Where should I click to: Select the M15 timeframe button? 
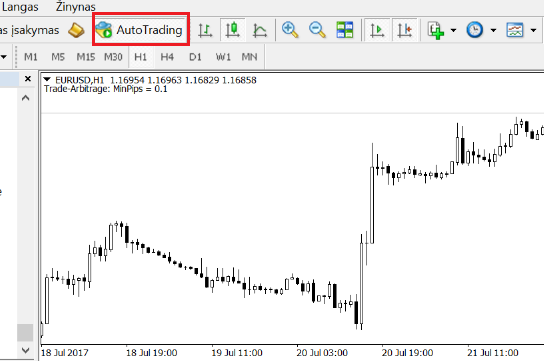pyautogui.click(x=86, y=57)
